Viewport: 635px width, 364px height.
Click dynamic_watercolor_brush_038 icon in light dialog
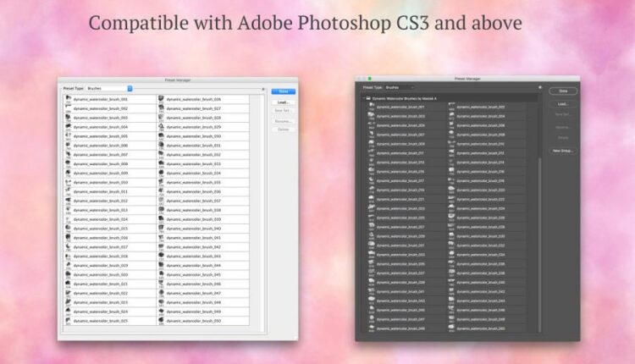(x=161, y=210)
